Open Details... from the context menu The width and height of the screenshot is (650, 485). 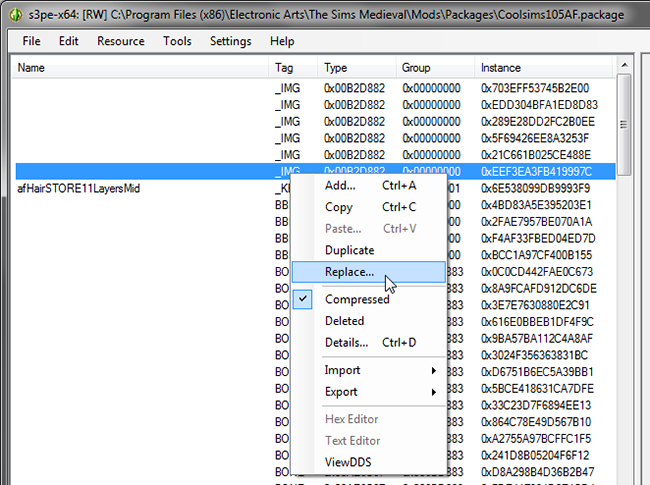point(346,343)
